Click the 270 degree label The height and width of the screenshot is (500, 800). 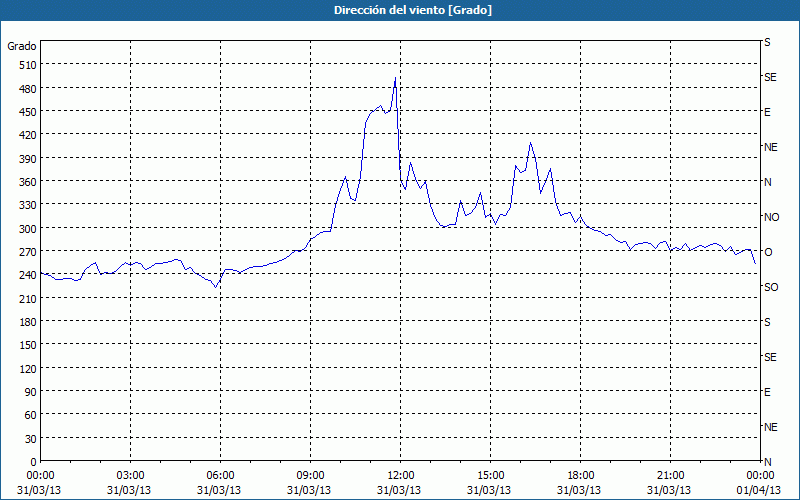pyautogui.click(x=28, y=252)
